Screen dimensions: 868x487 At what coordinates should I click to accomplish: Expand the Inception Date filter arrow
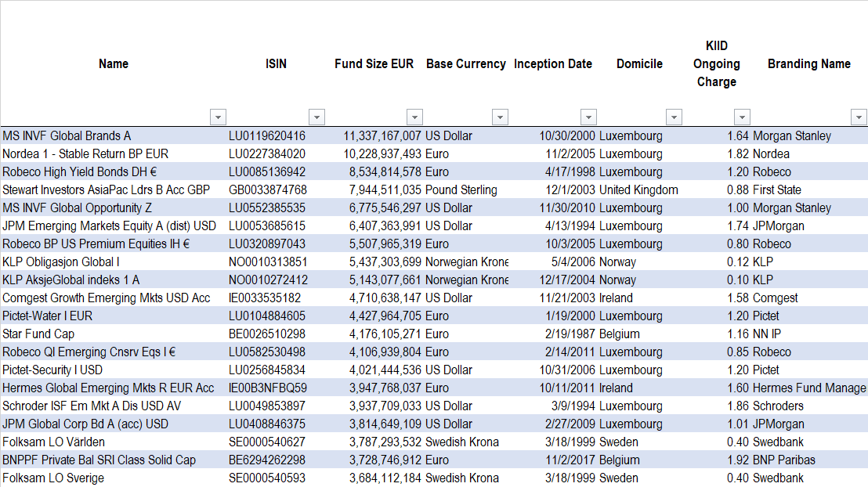point(588,117)
